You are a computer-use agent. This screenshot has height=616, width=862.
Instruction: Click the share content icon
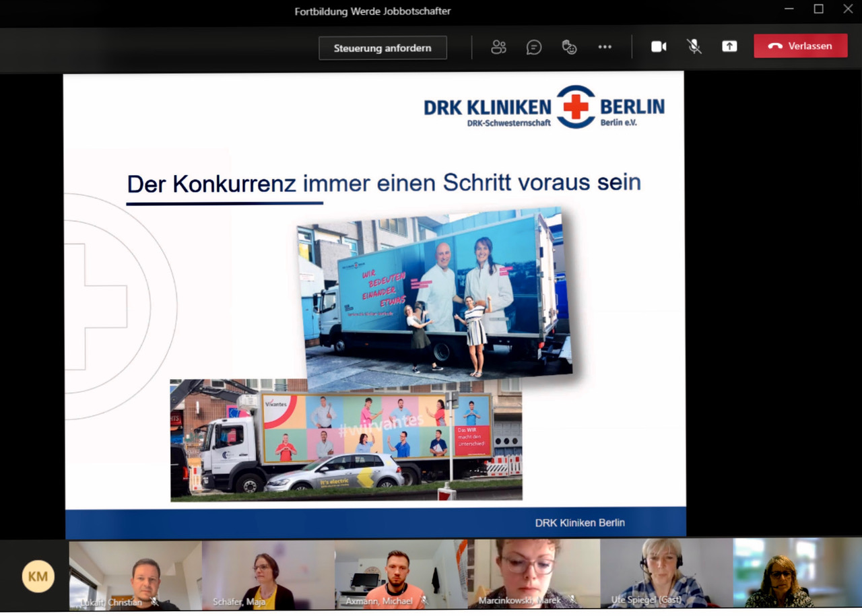click(729, 46)
